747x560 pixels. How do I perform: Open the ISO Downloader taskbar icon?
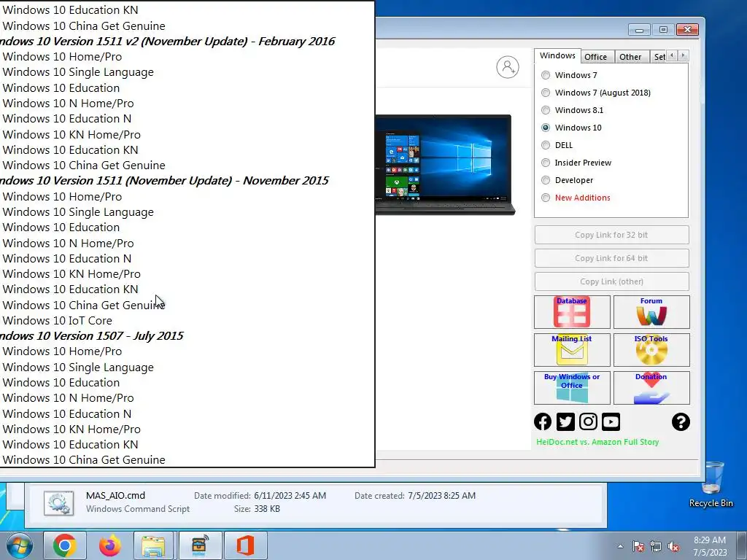(x=200, y=545)
